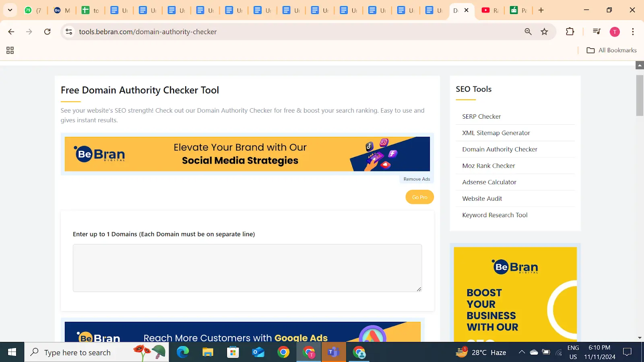Open the Domain Authority Checker sidebar link
This screenshot has height=362, width=644.
pos(500,149)
